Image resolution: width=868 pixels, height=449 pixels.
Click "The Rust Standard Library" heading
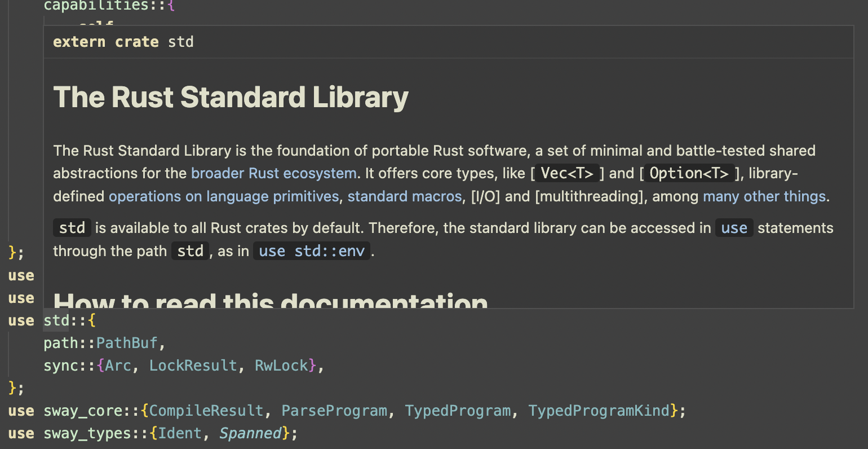pos(231,97)
